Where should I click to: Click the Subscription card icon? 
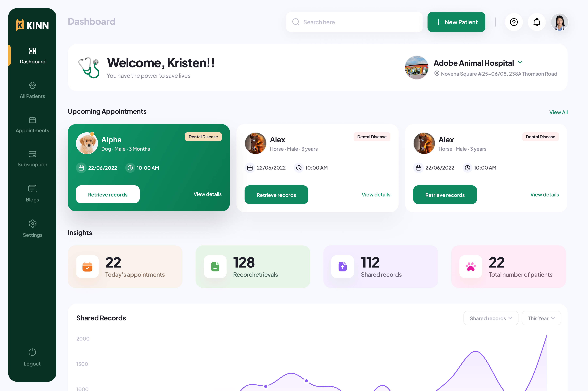tap(32, 154)
